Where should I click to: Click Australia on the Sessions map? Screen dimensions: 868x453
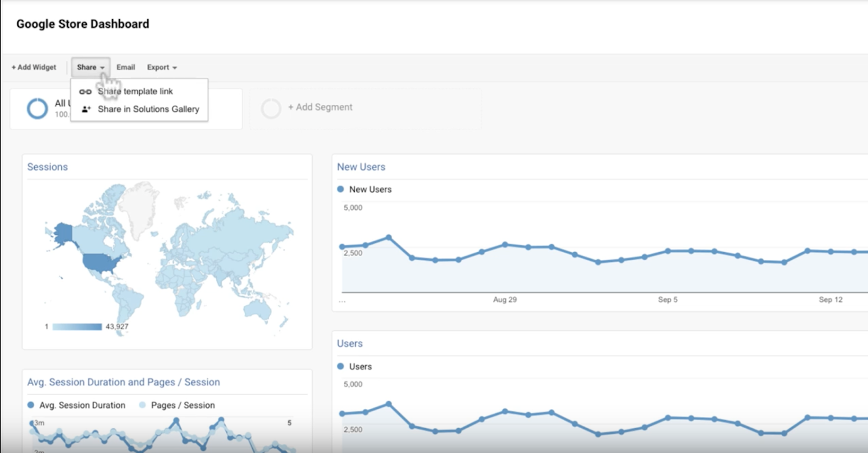pyautogui.click(x=258, y=309)
